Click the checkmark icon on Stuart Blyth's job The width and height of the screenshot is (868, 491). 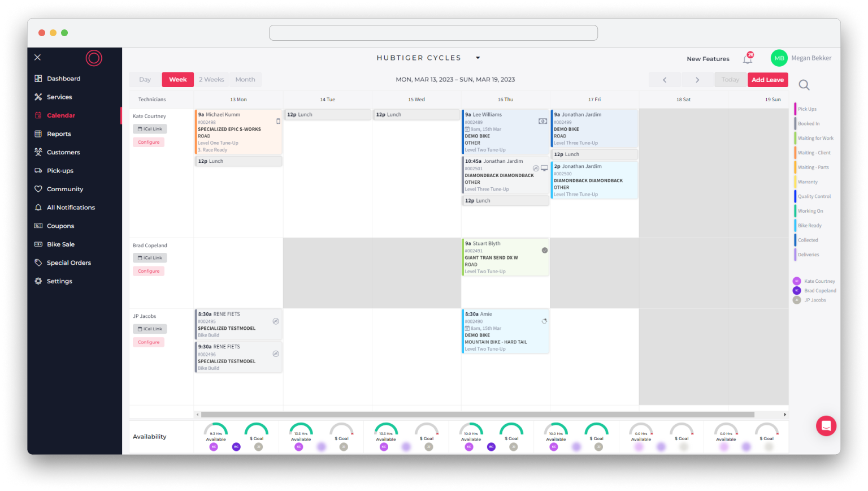pyautogui.click(x=544, y=249)
